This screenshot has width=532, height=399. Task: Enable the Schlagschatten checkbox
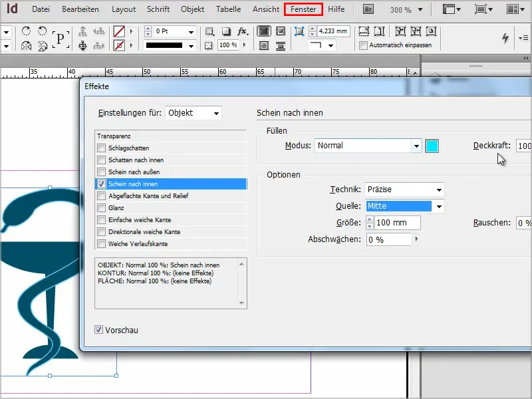pos(100,148)
